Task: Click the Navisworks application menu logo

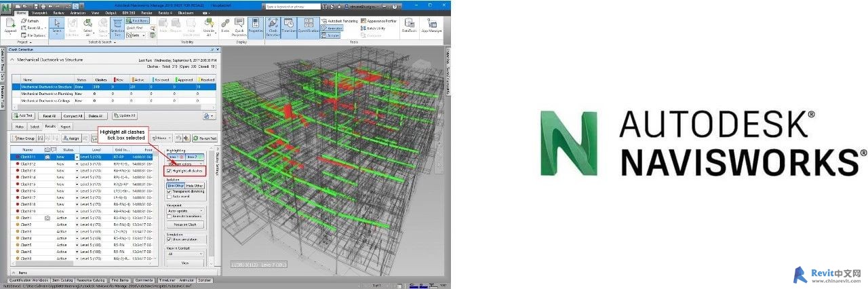Action: click(5, 7)
